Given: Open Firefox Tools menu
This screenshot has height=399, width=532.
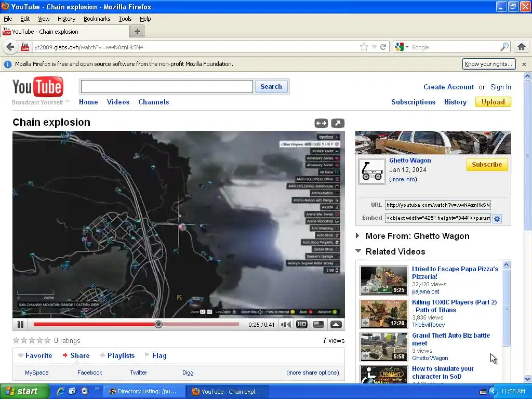Looking at the screenshot, I should 125,19.
